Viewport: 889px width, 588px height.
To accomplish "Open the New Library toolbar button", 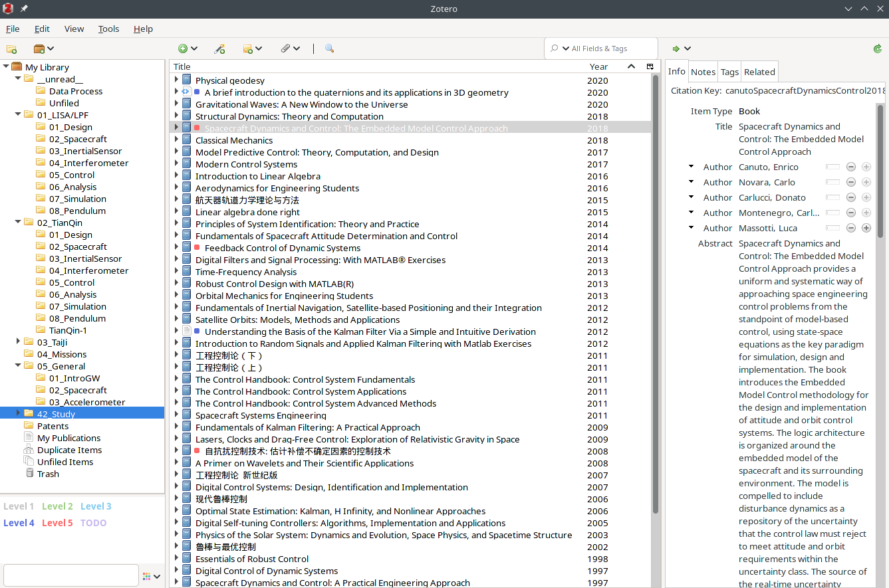I will (x=43, y=49).
